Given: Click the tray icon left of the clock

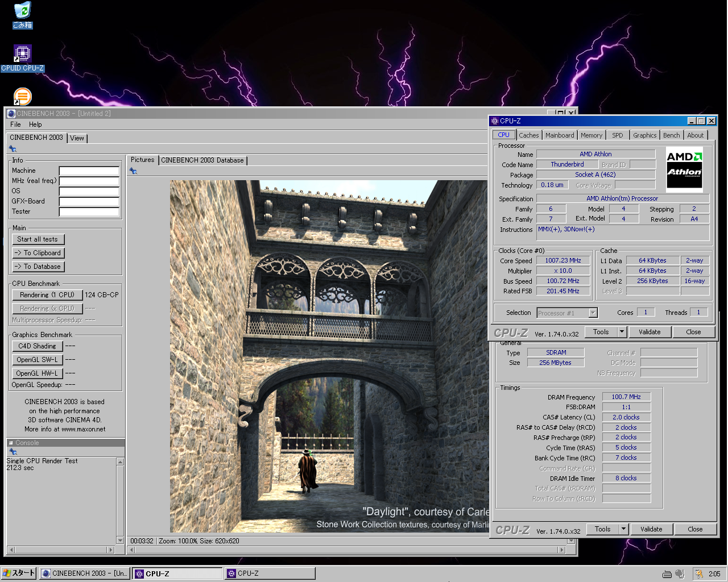Looking at the screenshot, I should [x=699, y=574].
